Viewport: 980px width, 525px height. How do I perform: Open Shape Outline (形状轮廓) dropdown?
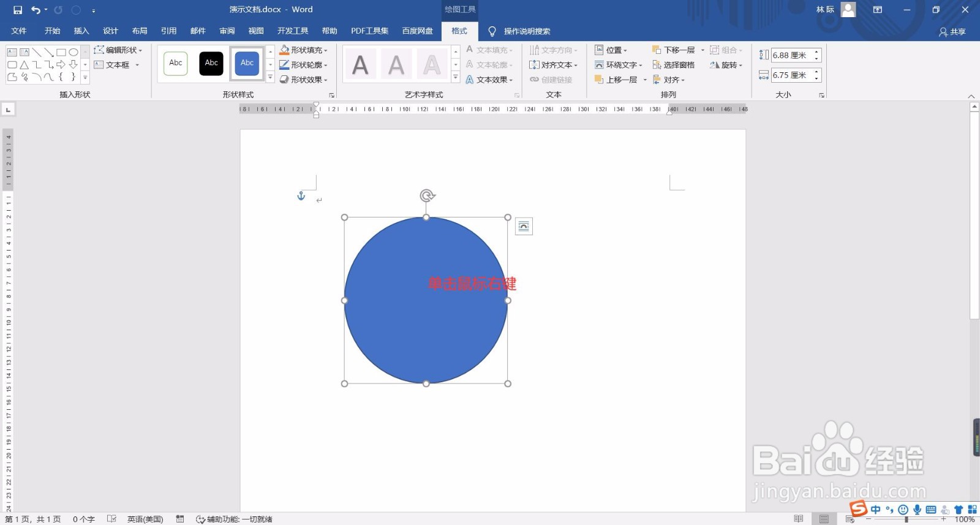pos(304,65)
